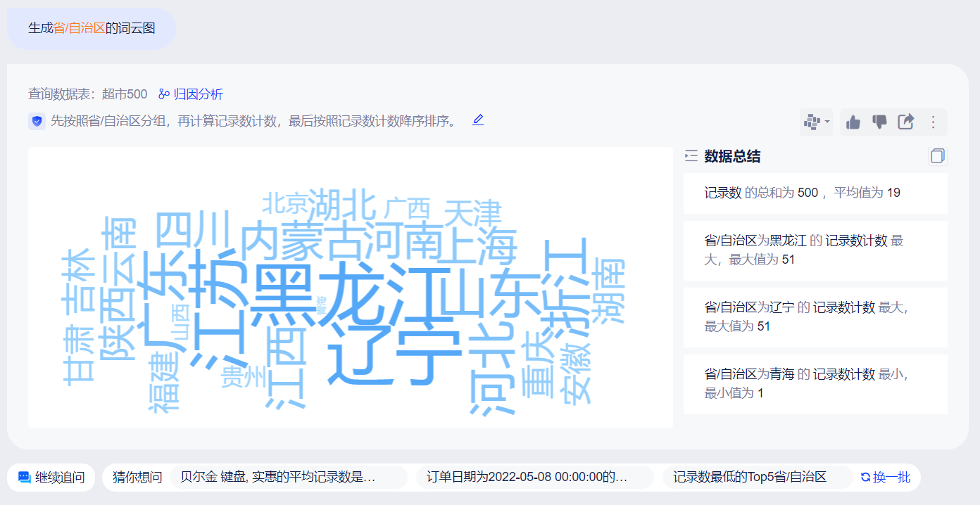Copy the 数据总结 summary with copy icon
Screen dimensions: 980x505
(937, 156)
